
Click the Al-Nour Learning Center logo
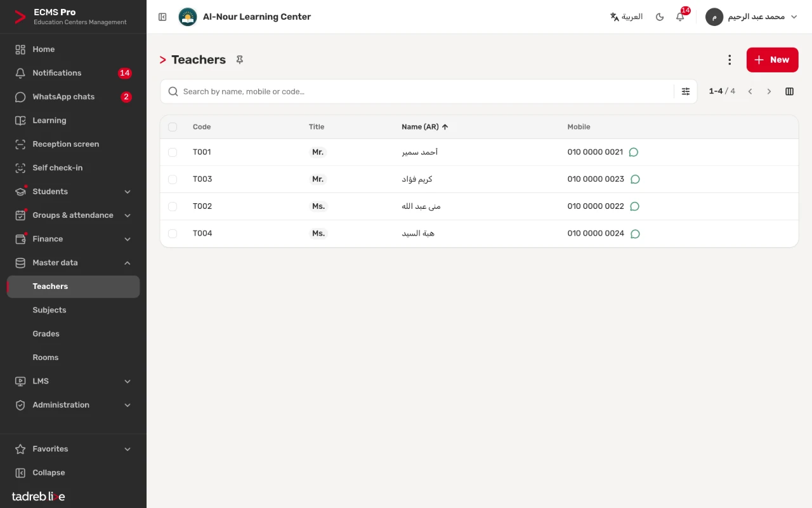pyautogui.click(x=187, y=17)
